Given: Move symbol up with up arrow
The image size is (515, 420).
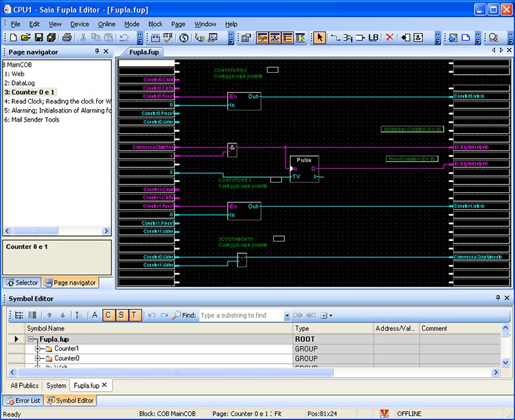Looking at the screenshot, I should [49, 315].
